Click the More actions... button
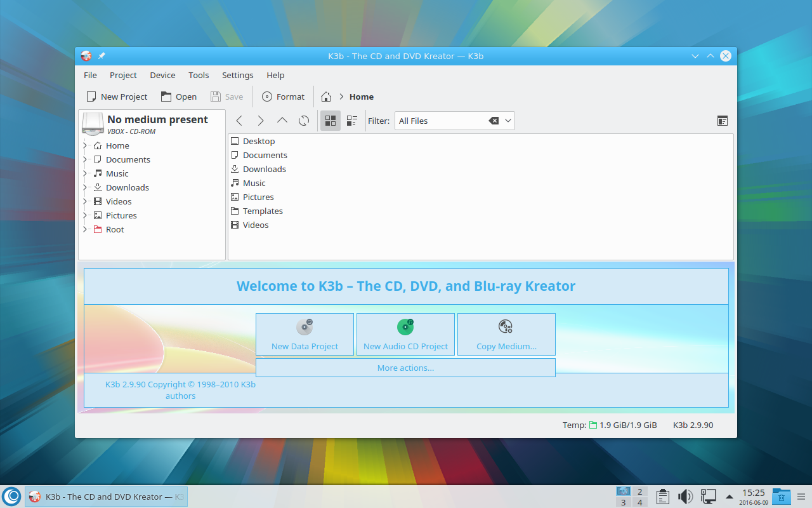The width and height of the screenshot is (812, 508). click(405, 368)
